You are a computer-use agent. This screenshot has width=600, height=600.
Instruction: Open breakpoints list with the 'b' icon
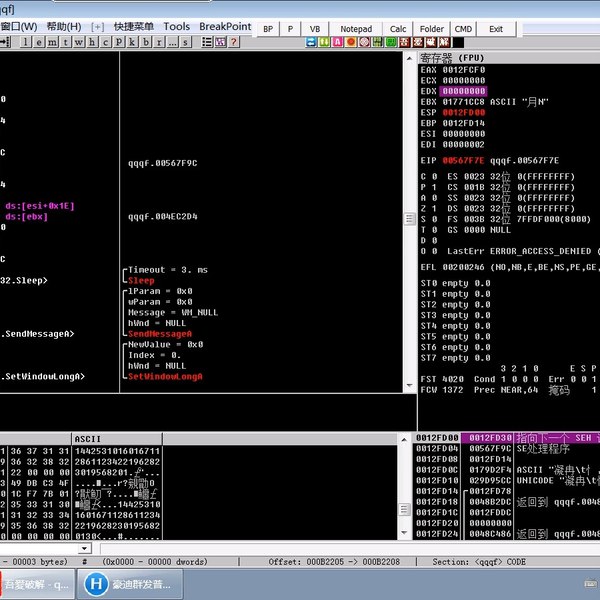pos(146,42)
